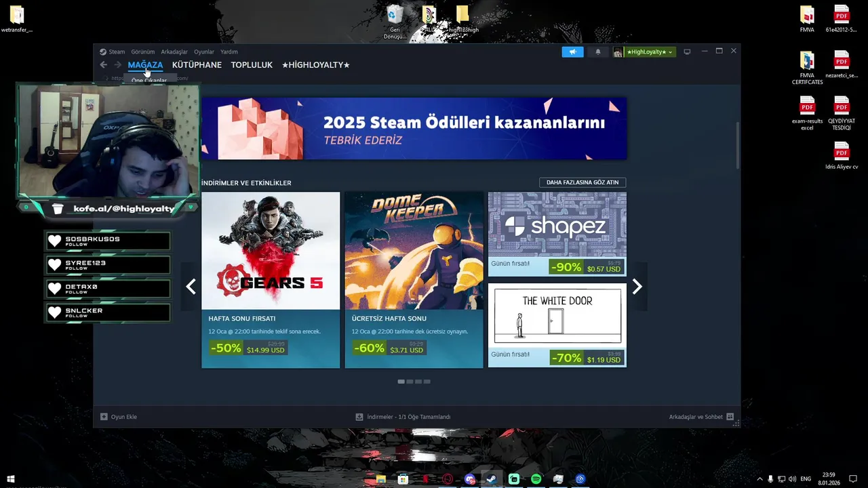Go back with Steam's left arrow
The height and width of the screenshot is (488, 868).
[103, 65]
